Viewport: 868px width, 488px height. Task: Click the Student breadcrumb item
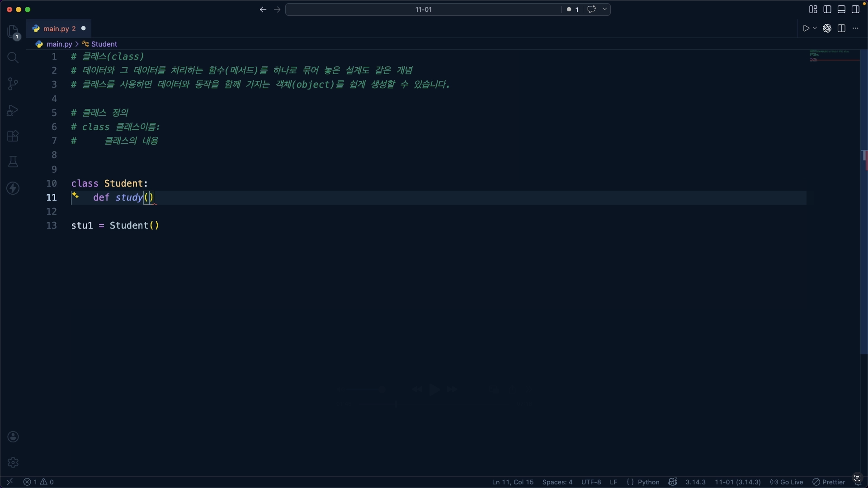pyautogui.click(x=104, y=44)
